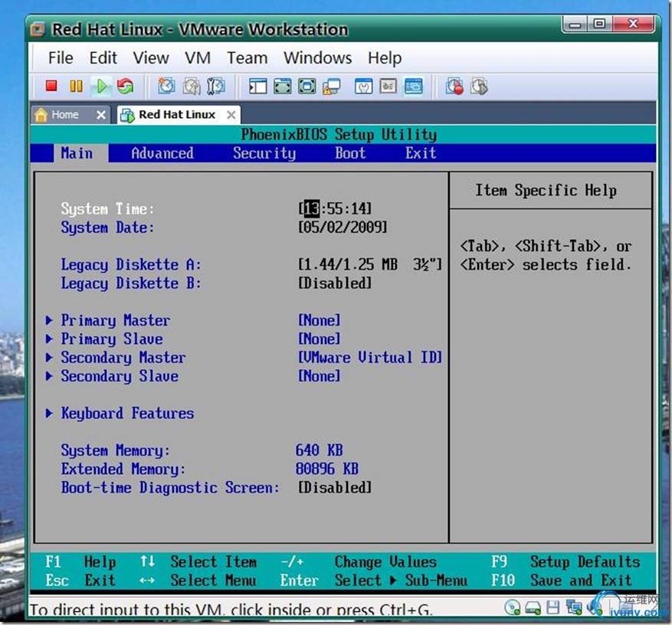Screen dimensions: 672x625
Task: Go to the BIOS Boot tab
Action: pos(350,153)
